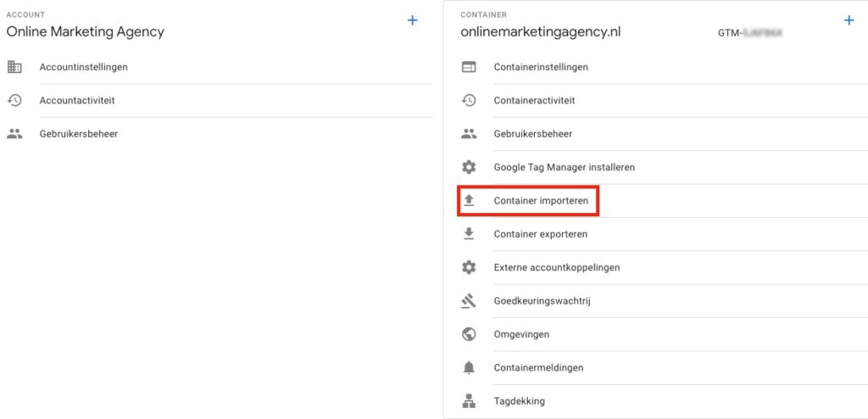The height and width of the screenshot is (419, 868).
Task: Click the onlinemarketingagency.nl container name
Action: click(x=540, y=31)
